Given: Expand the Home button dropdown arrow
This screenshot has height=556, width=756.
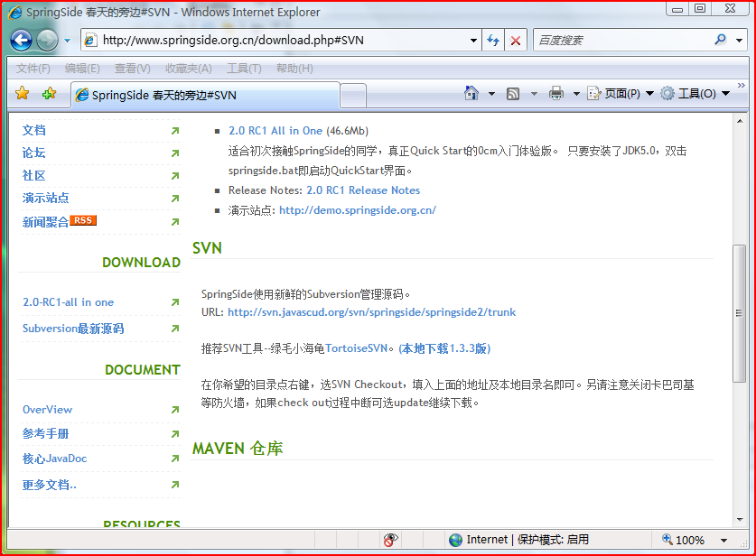Looking at the screenshot, I should point(491,94).
